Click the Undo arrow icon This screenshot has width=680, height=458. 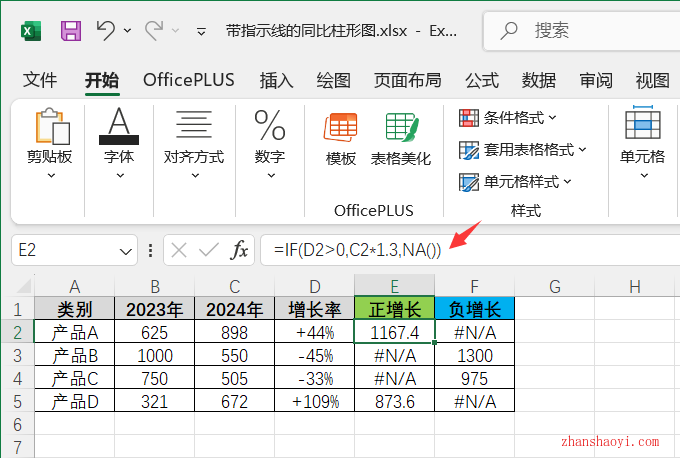coord(106,31)
